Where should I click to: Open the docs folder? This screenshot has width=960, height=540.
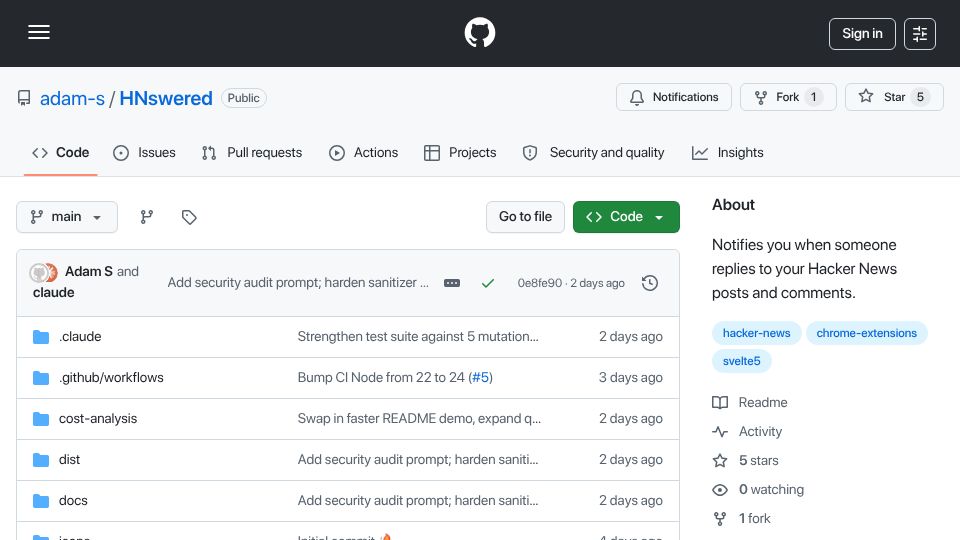tap(73, 501)
